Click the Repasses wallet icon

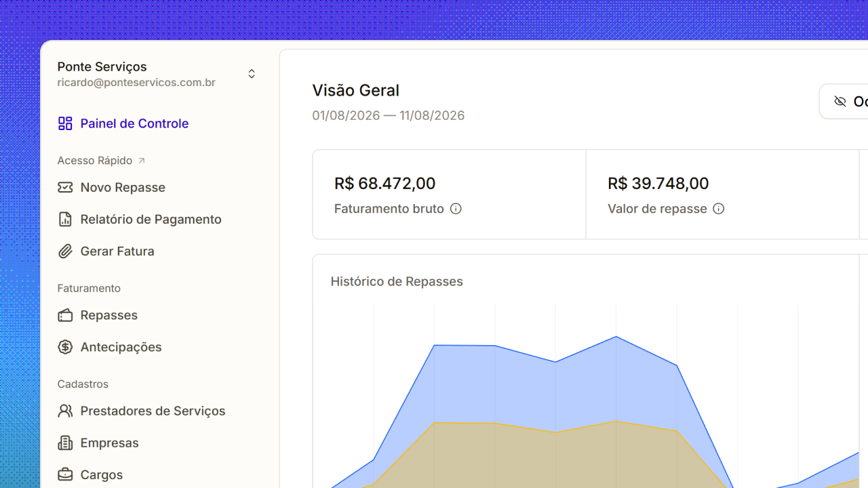tap(65, 315)
